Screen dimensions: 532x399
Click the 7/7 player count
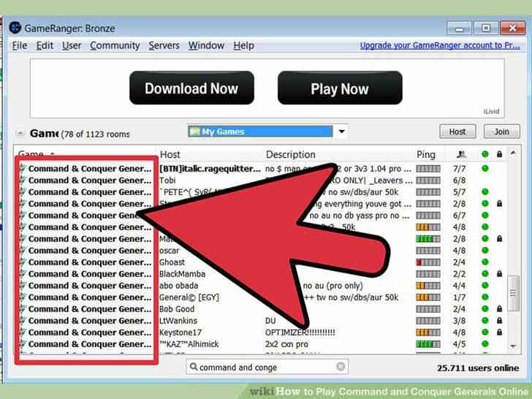[460, 169]
